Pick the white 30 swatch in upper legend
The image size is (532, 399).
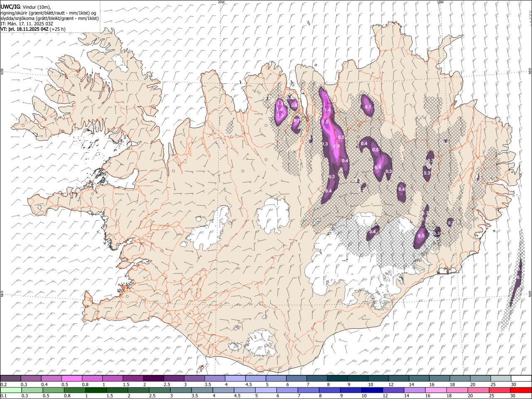point(521,378)
